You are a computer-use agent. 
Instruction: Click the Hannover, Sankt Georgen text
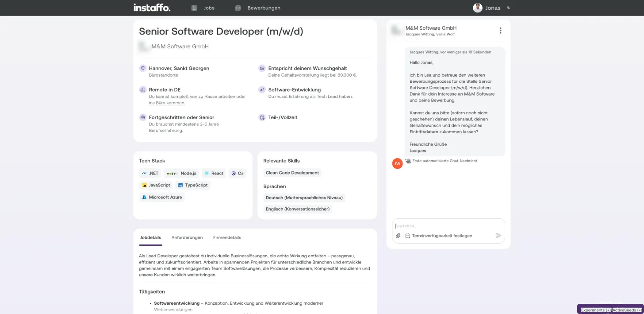coord(179,68)
